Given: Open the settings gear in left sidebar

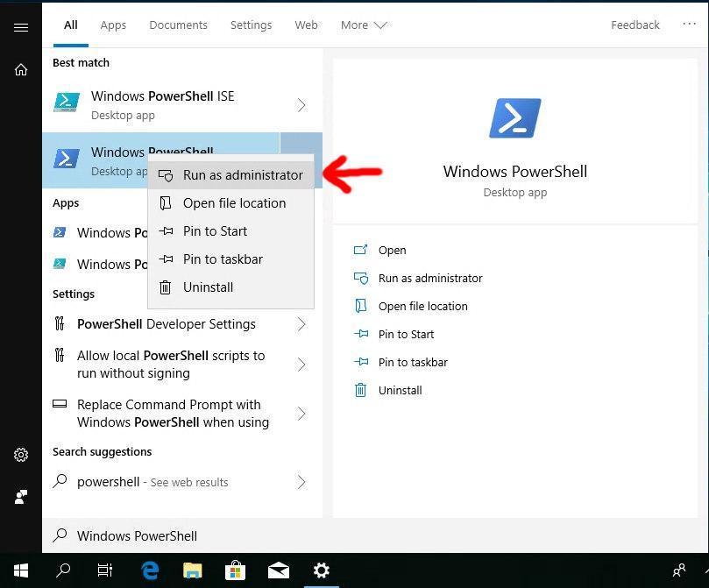Looking at the screenshot, I should point(21,455).
